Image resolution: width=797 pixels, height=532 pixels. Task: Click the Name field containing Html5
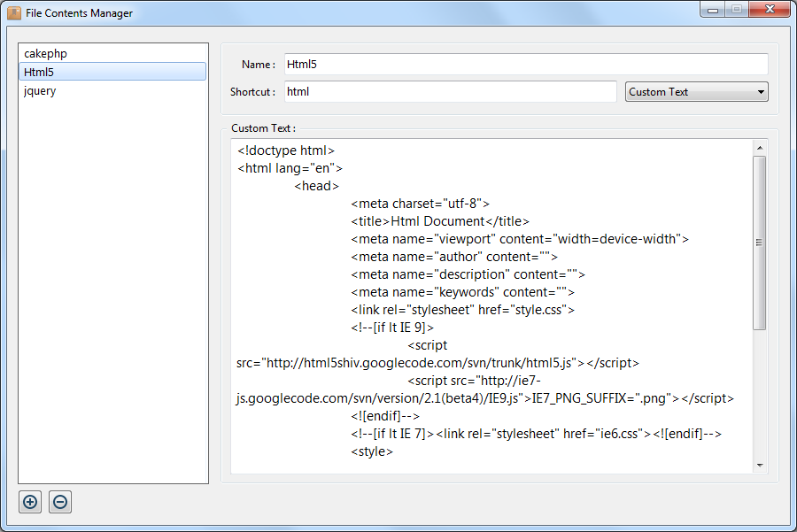click(x=525, y=64)
